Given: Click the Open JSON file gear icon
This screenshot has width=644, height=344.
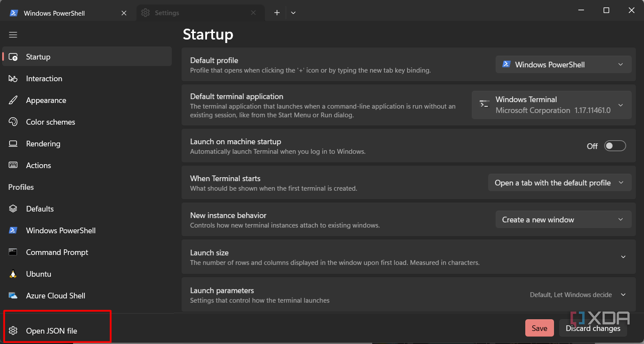Looking at the screenshot, I should click(13, 331).
